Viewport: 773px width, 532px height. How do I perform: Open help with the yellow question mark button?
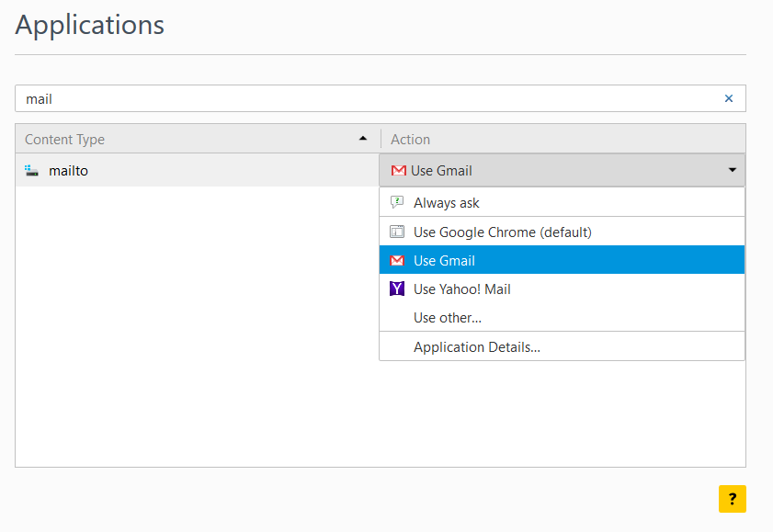click(732, 499)
